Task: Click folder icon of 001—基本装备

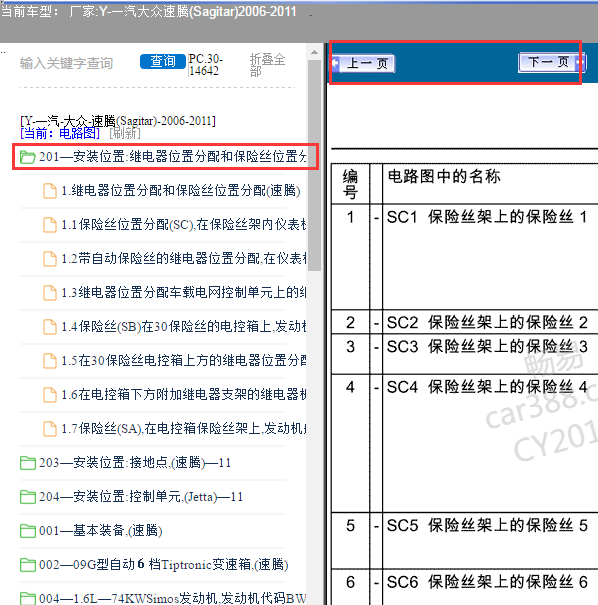Action: [27, 531]
